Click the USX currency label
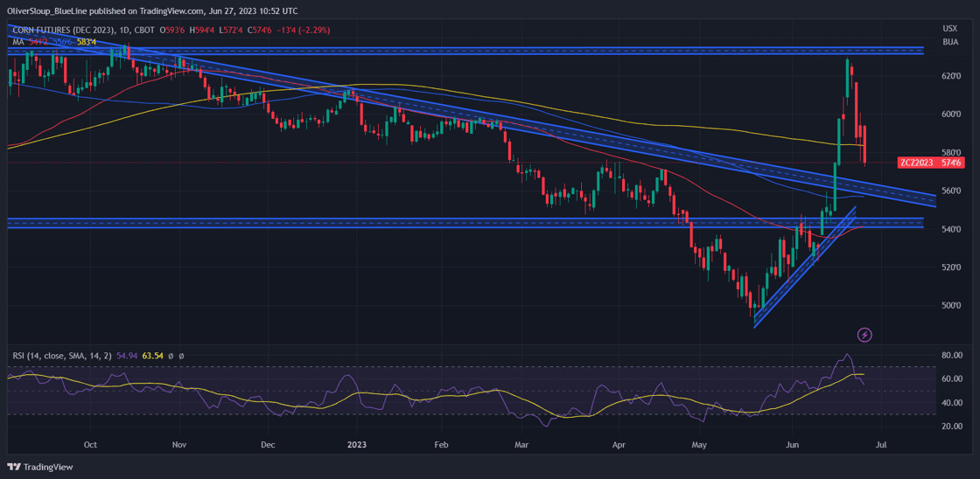This screenshot has height=479, width=980. pyautogui.click(x=950, y=29)
